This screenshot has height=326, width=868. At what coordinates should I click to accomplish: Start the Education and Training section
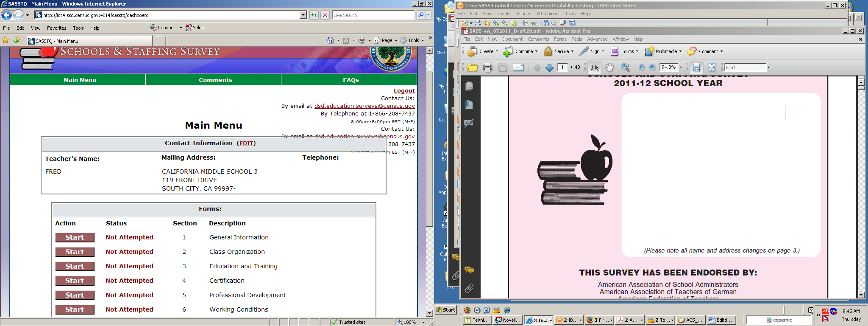(x=75, y=266)
